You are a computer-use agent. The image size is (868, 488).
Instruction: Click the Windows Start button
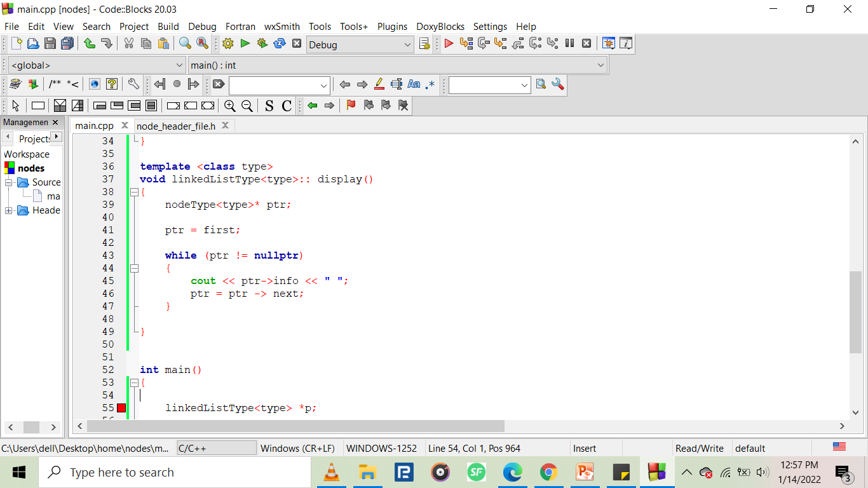(18, 472)
